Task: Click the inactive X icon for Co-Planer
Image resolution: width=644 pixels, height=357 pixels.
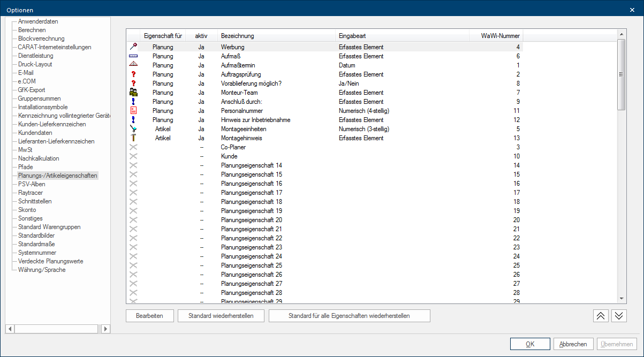Action: (x=134, y=147)
